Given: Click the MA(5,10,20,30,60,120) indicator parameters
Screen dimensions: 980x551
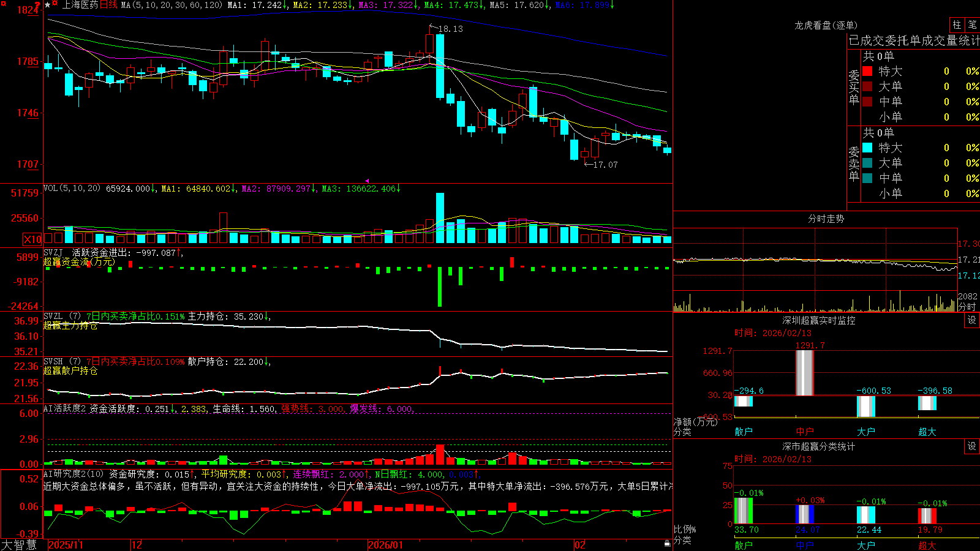Looking at the screenshot, I should coord(171,5).
